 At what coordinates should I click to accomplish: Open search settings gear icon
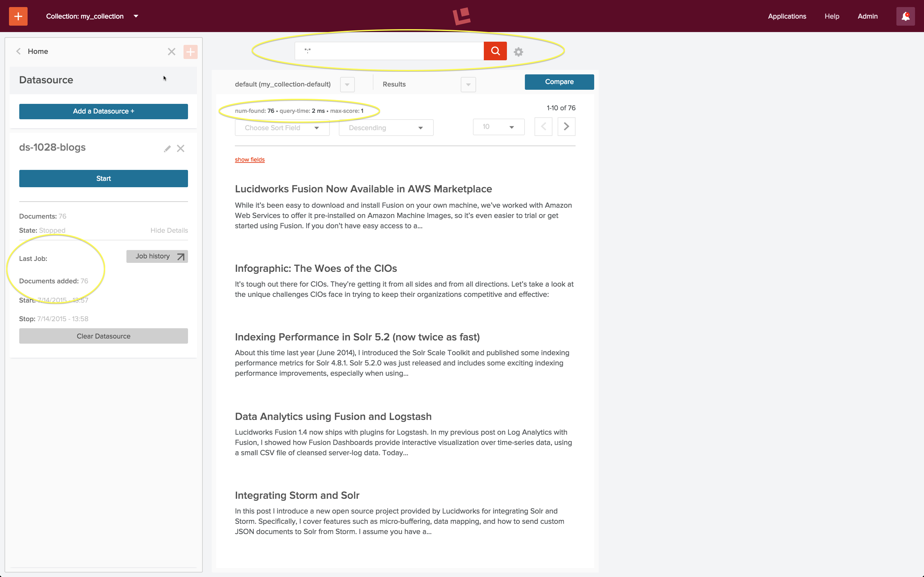pos(518,51)
